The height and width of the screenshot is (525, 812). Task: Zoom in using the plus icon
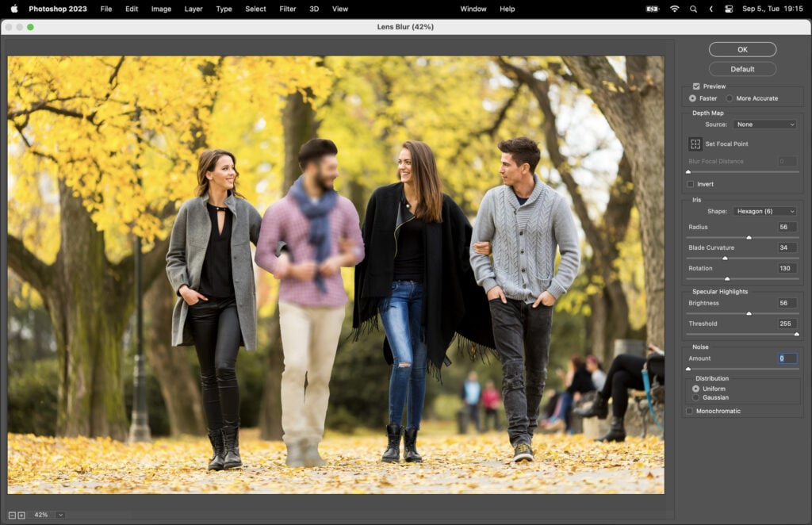(22, 514)
